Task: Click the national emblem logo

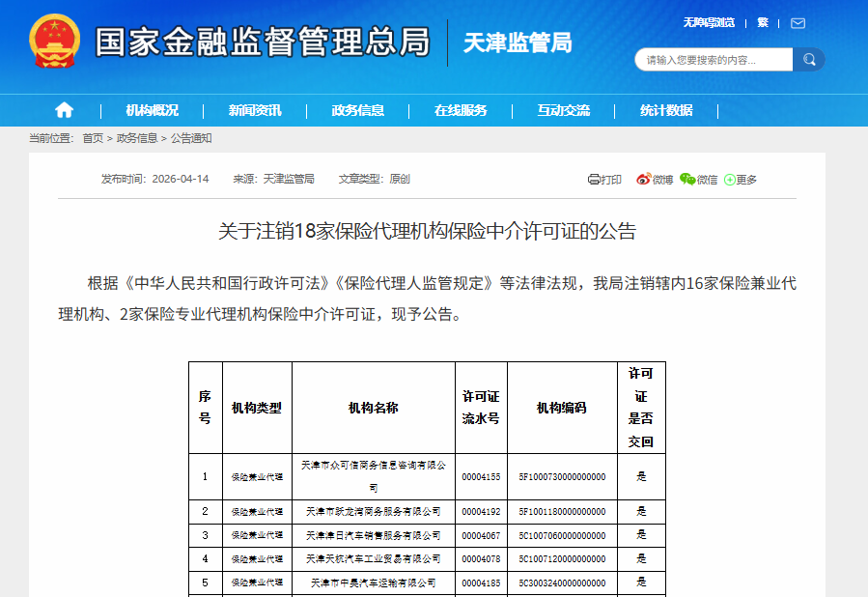Action: pos(56,42)
